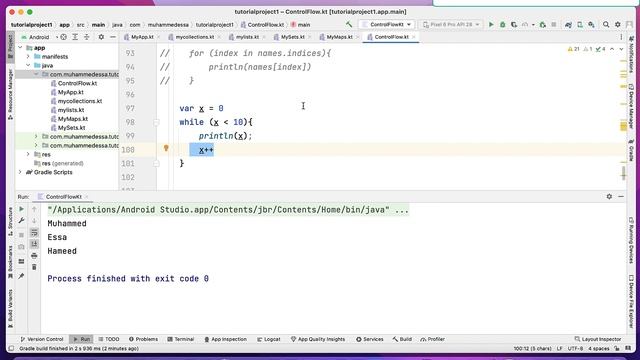Open Project panel options gear
Viewport: 640px width, 360px height.
pos(101,37)
